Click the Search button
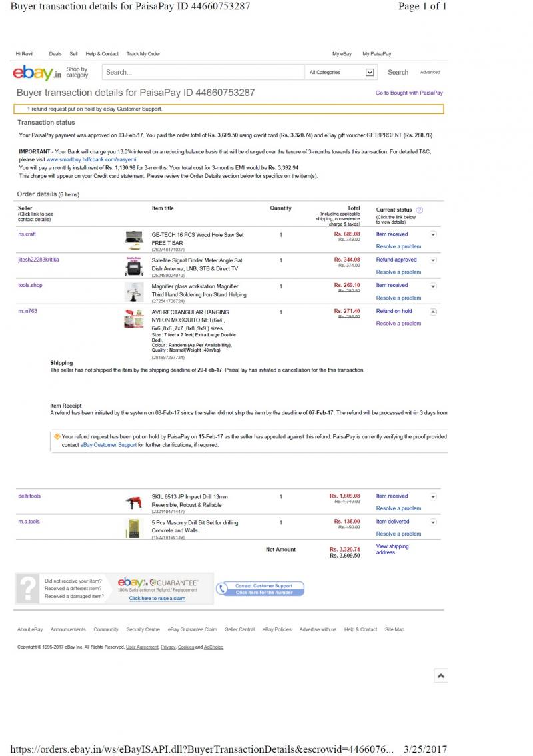533x756 pixels. tap(398, 72)
